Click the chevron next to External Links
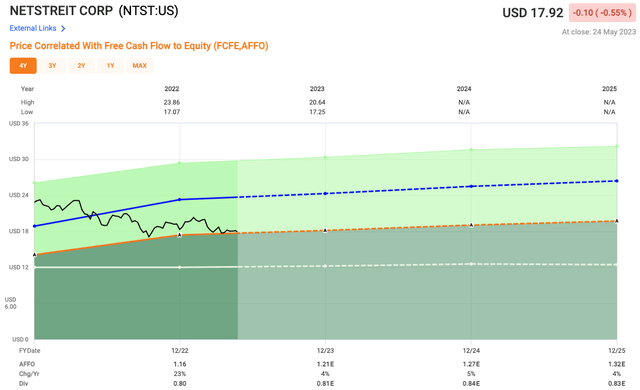 tap(63, 29)
